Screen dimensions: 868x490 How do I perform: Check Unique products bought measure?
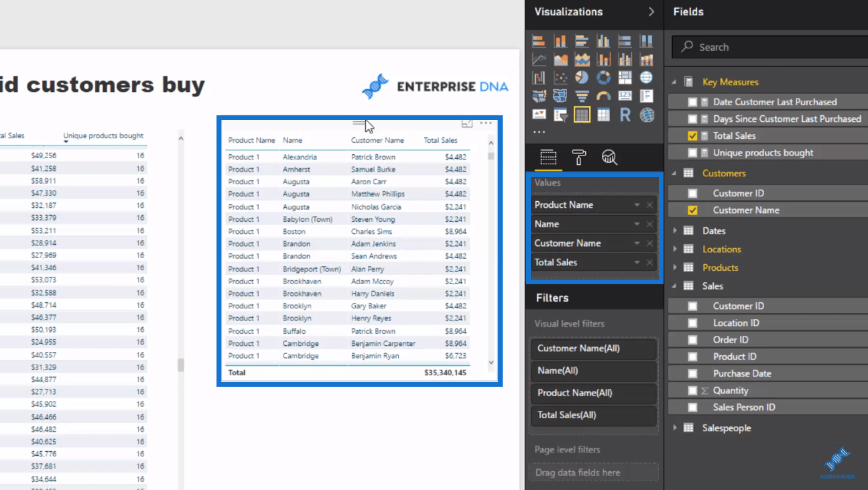(693, 152)
